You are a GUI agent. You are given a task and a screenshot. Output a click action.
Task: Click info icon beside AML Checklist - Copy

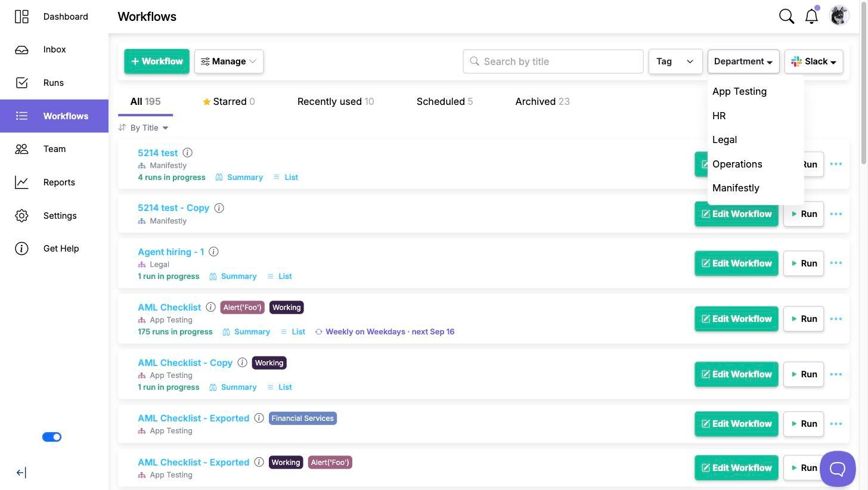pyautogui.click(x=242, y=362)
